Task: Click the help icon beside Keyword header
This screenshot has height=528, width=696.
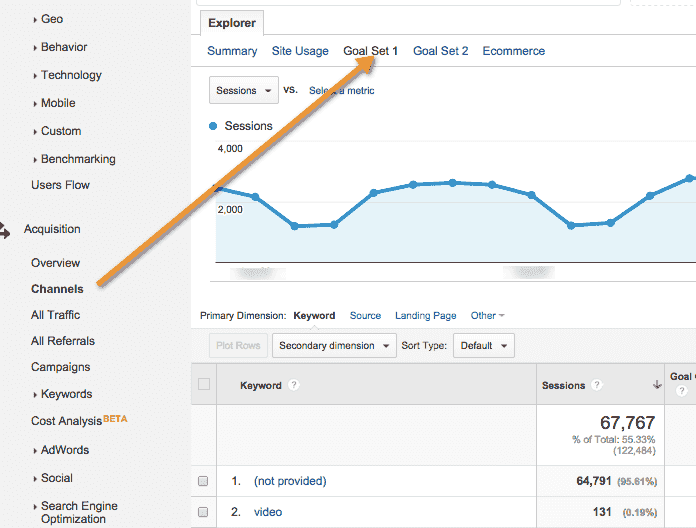Action: pos(294,385)
